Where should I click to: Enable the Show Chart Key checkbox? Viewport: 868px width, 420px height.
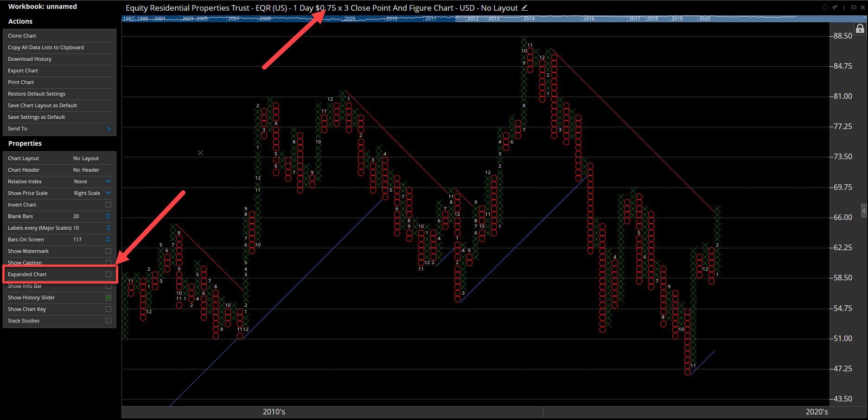[x=108, y=309]
